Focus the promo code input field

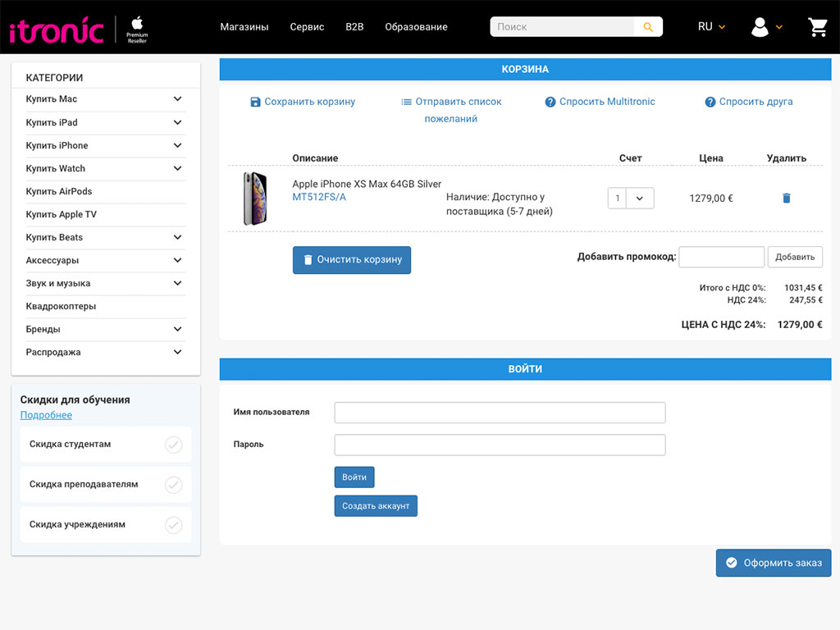722,257
